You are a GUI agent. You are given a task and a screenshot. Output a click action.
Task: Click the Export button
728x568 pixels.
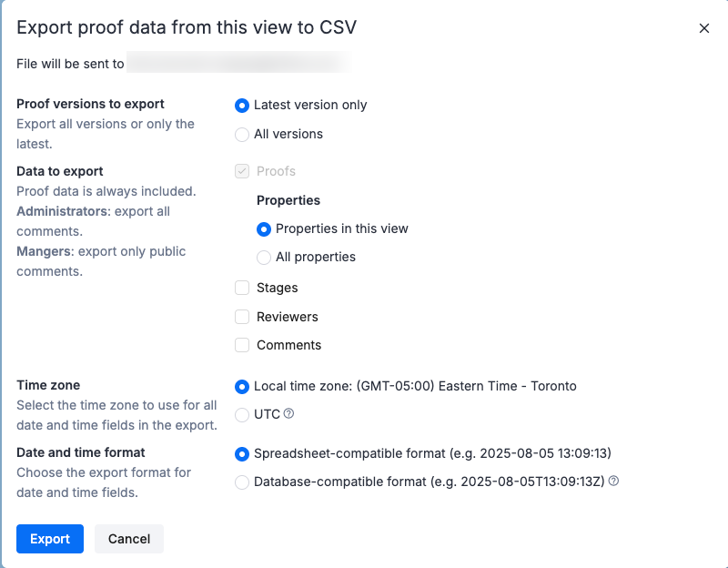[50, 539]
